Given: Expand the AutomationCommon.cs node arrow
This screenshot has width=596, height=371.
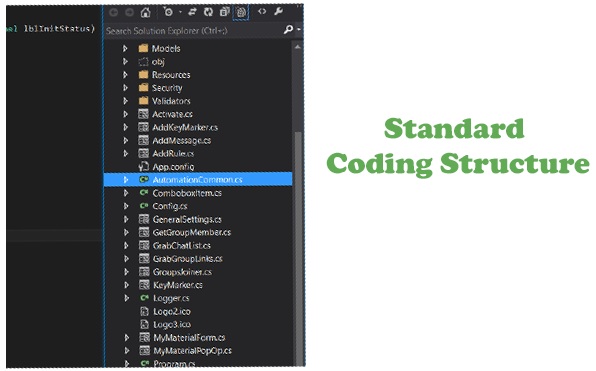Looking at the screenshot, I should 126,179.
